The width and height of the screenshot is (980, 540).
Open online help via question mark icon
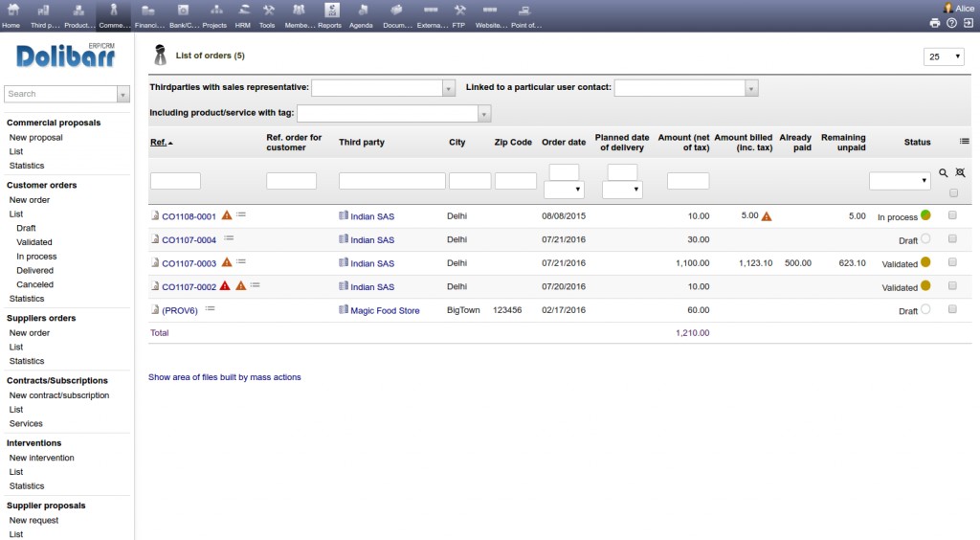click(951, 23)
